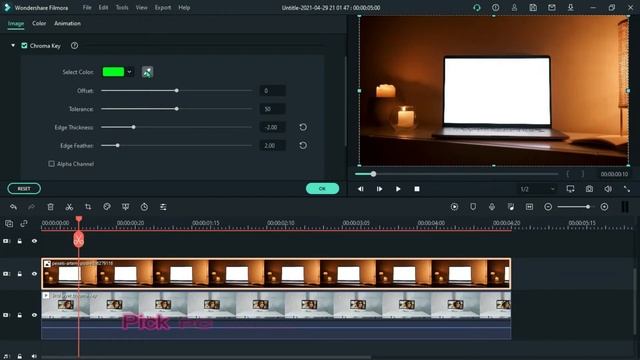The image size is (640, 360).
Task: Click the Tolerance slider handle
Action: 177,109
